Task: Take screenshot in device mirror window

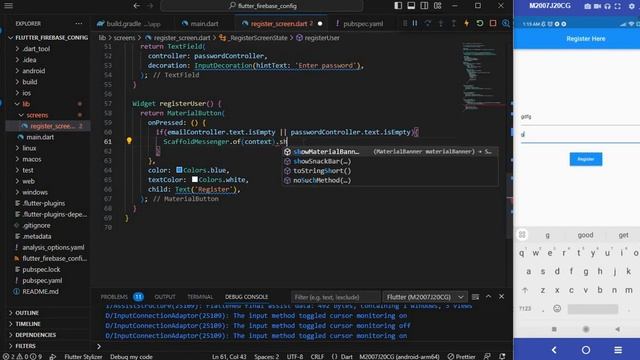Action: tap(587, 6)
